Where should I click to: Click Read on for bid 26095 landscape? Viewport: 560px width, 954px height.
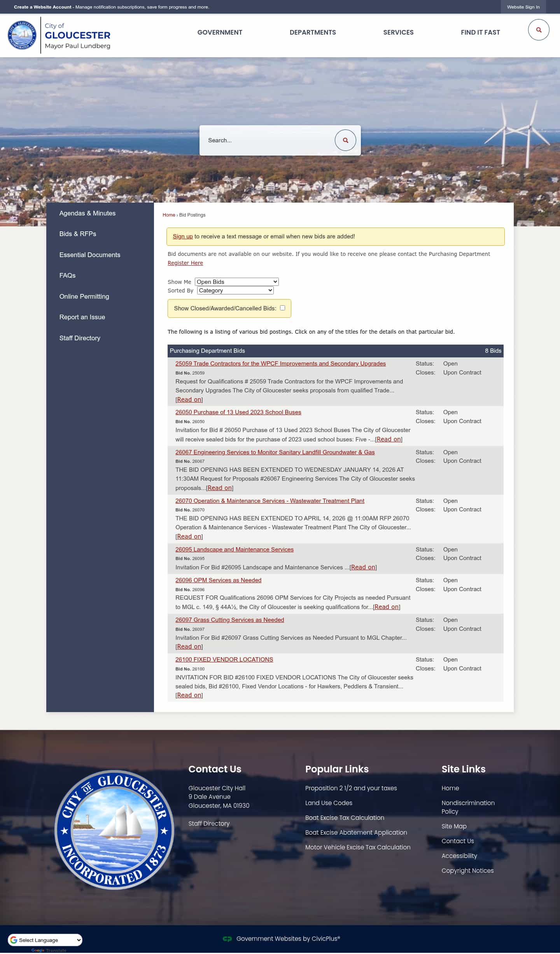[363, 567]
